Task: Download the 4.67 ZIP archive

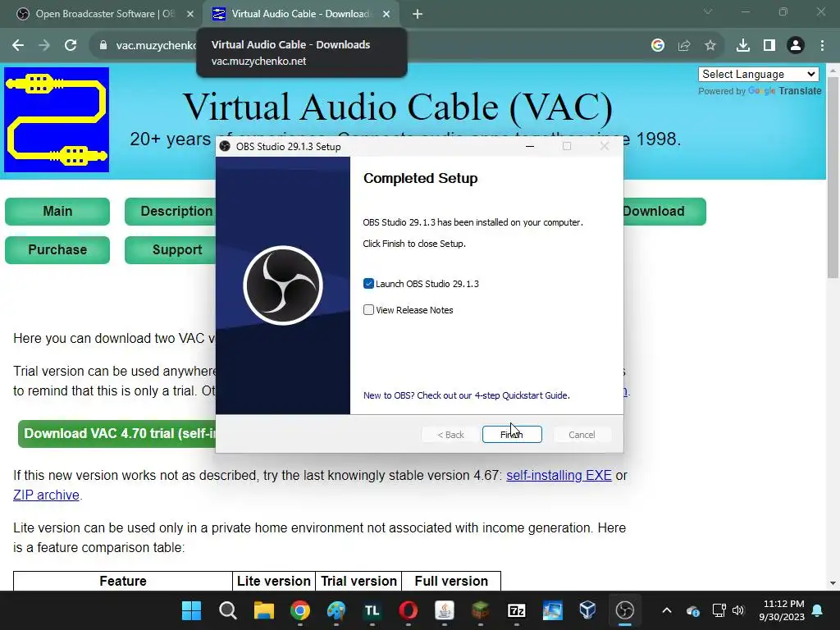Action: (46, 495)
